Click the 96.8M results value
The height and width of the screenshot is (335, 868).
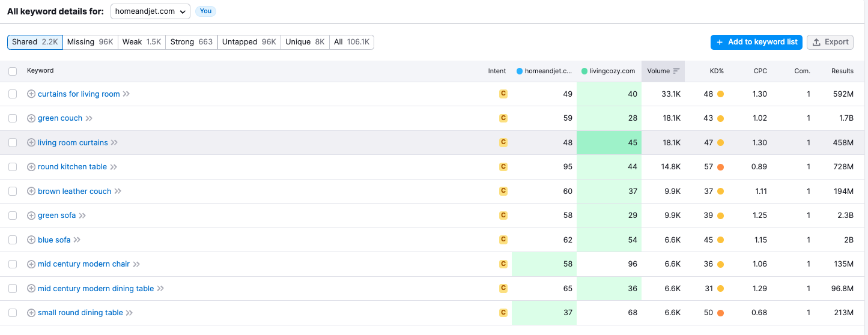click(842, 289)
